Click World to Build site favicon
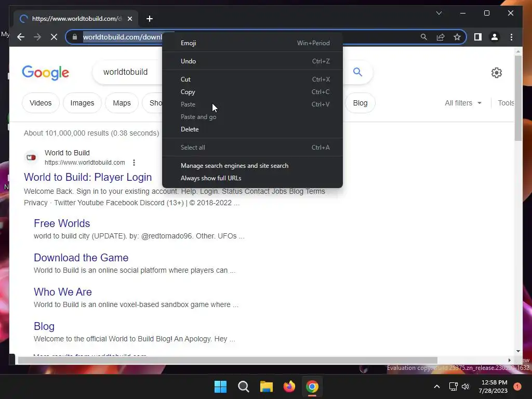The image size is (532, 399). 31,157
